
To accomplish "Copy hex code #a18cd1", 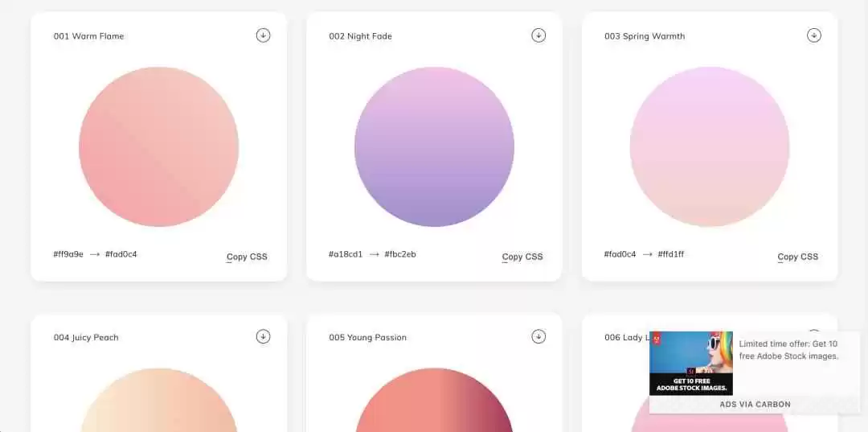I will (x=346, y=254).
